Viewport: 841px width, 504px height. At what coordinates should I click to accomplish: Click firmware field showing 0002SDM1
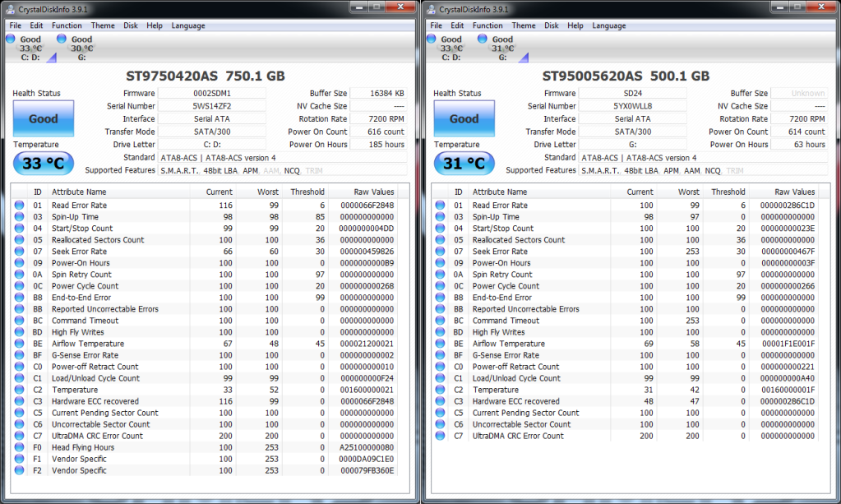212,93
